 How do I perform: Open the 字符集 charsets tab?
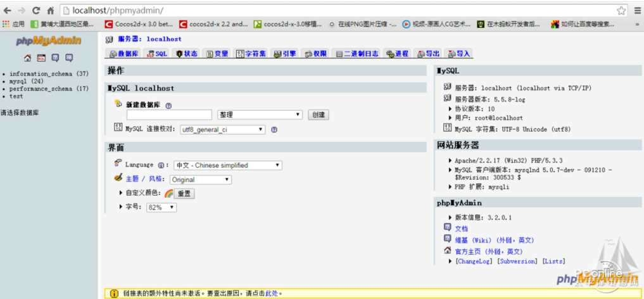click(251, 53)
